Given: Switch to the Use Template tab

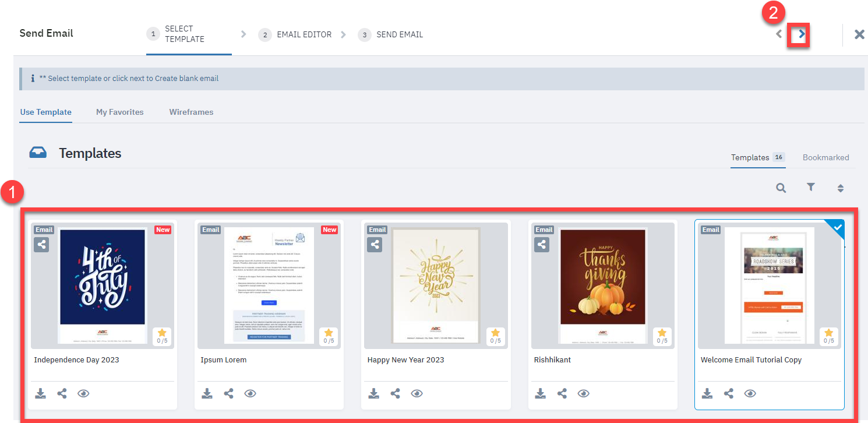Looking at the screenshot, I should click(45, 112).
